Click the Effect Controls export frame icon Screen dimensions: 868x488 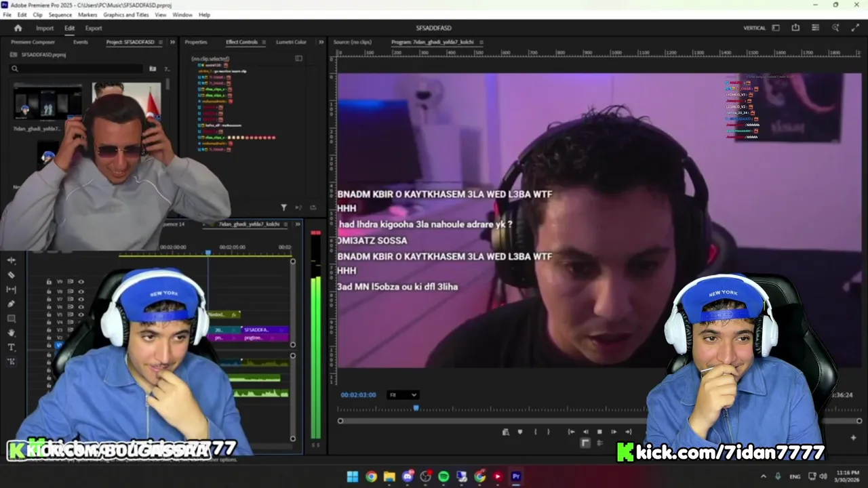pos(313,207)
